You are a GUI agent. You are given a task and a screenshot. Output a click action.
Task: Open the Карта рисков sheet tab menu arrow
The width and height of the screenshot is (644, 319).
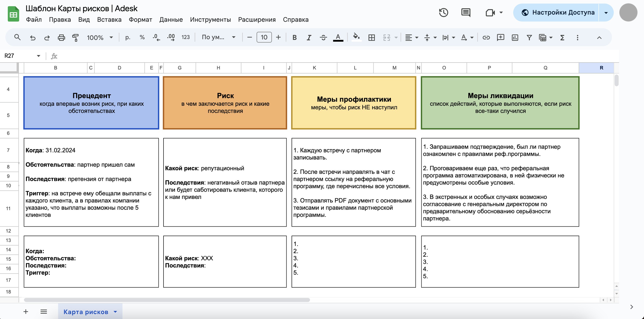[x=115, y=312]
